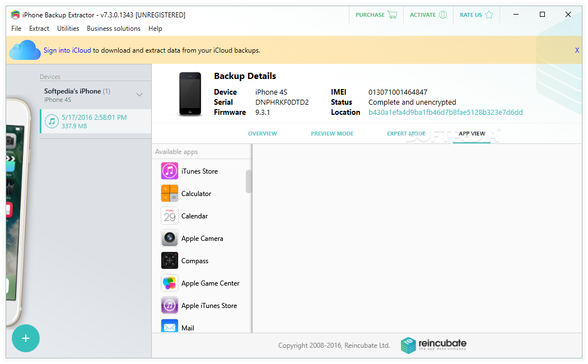Click the Compass app label
Viewport: 588px width, 364px height.
coord(195,261)
